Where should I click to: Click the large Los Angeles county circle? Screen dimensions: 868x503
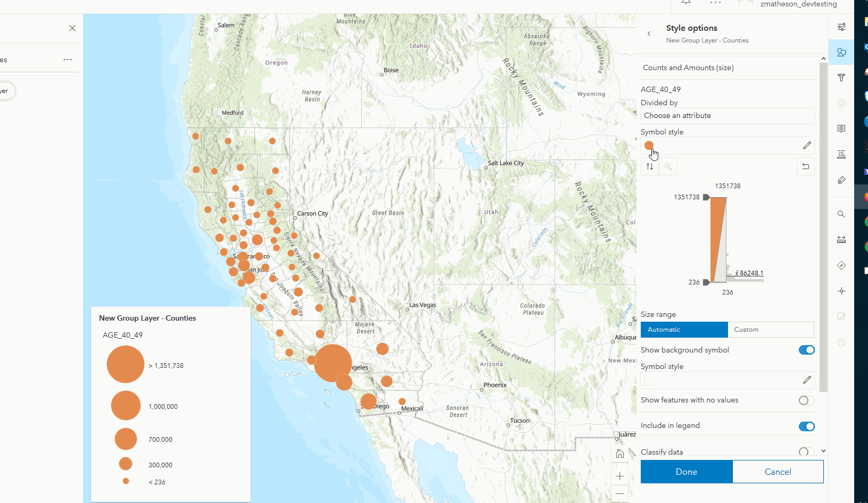[333, 363]
